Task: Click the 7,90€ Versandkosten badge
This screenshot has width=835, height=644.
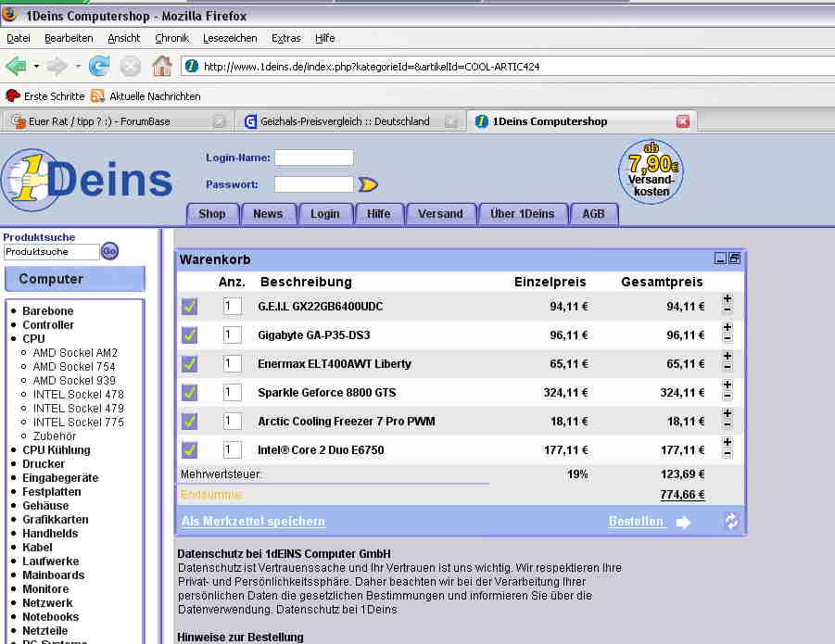Action: click(651, 171)
